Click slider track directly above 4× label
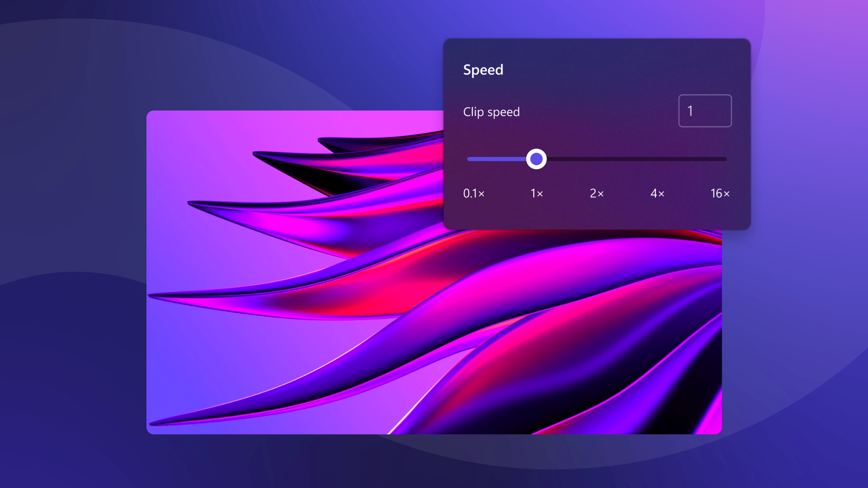 [657, 159]
